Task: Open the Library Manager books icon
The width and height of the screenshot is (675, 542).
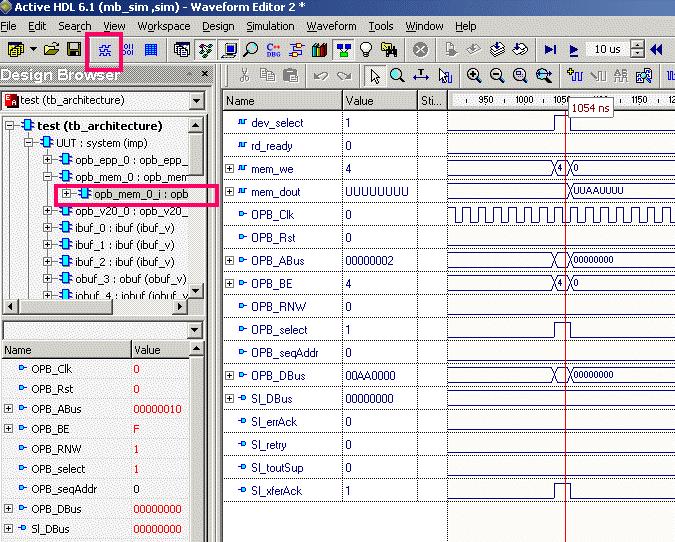Action: click(319, 50)
